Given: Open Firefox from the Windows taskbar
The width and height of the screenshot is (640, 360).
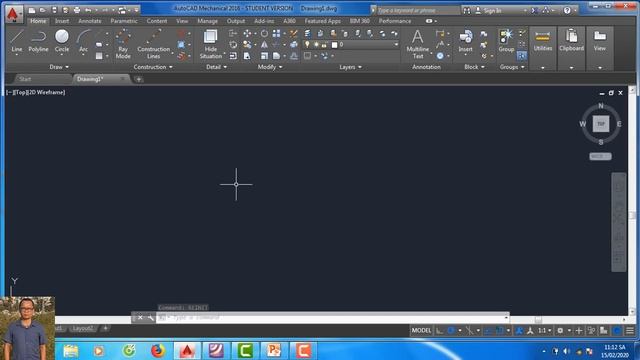Looking at the screenshot, I should click(158, 351).
